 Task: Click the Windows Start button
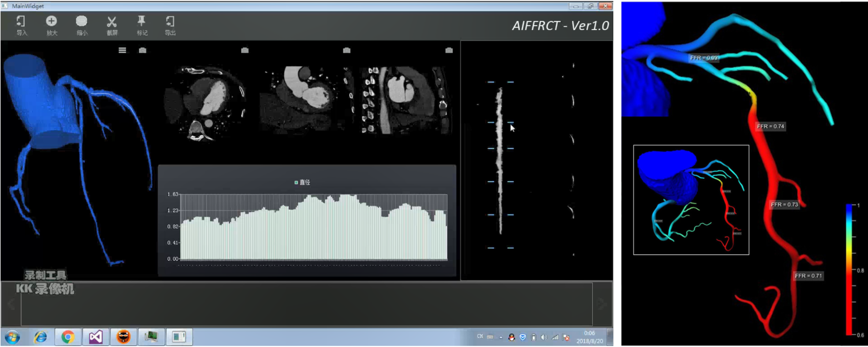click(x=12, y=337)
